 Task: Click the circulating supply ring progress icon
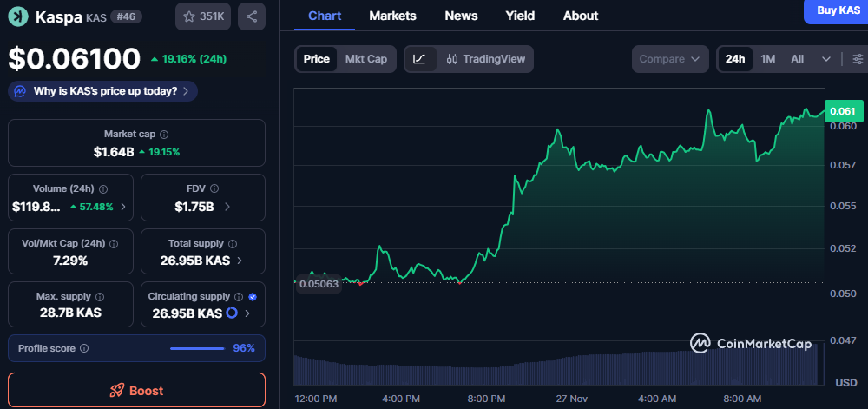[232, 313]
